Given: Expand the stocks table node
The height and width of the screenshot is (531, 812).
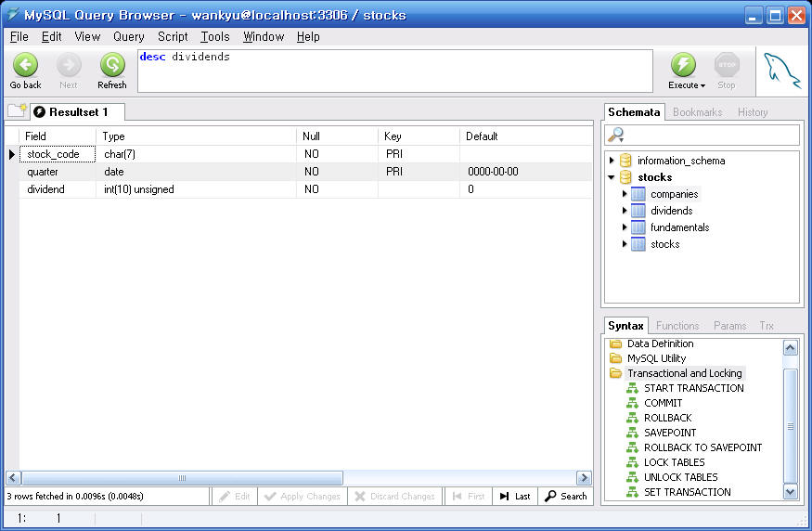Looking at the screenshot, I should click(x=625, y=244).
